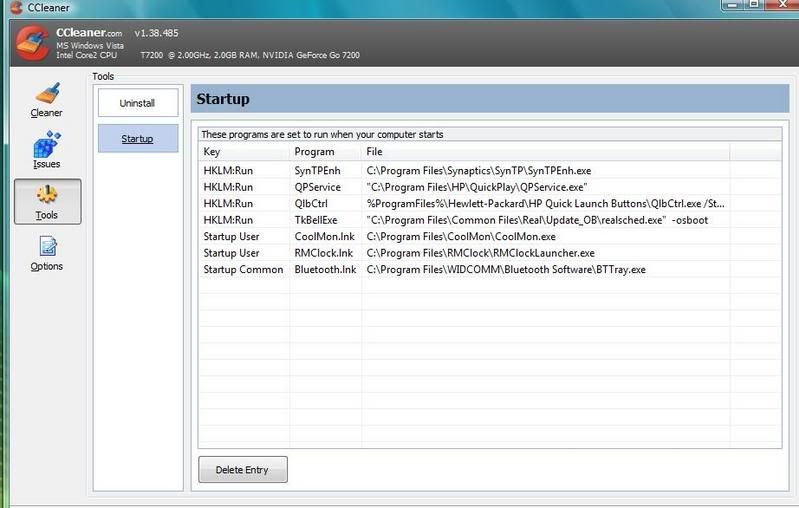Open the Cleaner section brush icon

[47, 94]
